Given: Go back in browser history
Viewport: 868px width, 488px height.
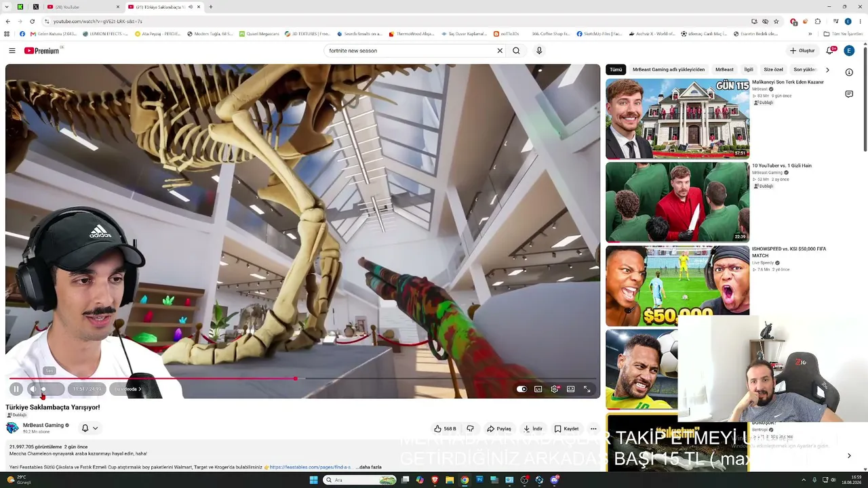Looking at the screenshot, I should (7, 21).
